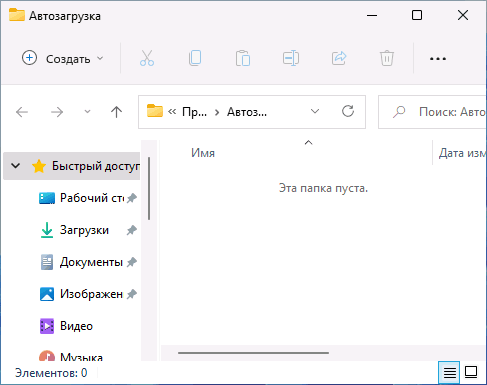The image size is (487, 385).
Task: Click the search box Поиск: Авто
Action: [x=433, y=112]
